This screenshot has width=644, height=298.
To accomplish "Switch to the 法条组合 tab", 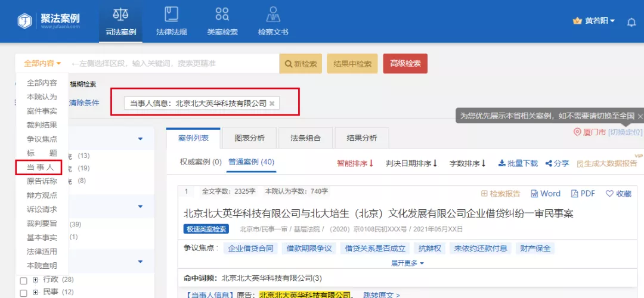I will pos(305,138).
